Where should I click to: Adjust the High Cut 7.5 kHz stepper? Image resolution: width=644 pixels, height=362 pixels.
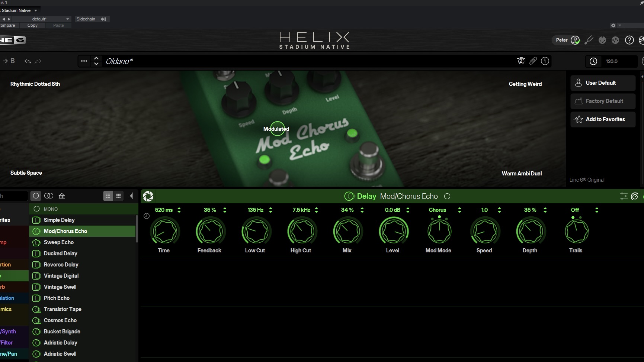(316, 210)
